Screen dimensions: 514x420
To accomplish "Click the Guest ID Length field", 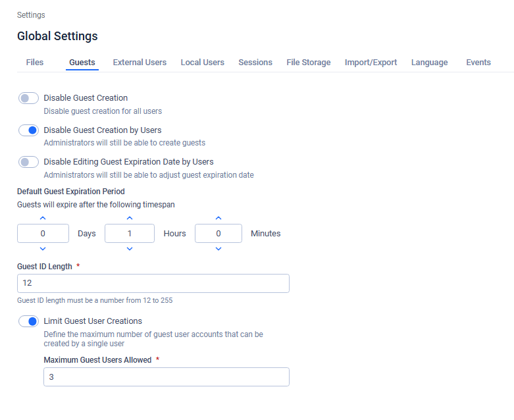I will click(x=153, y=283).
